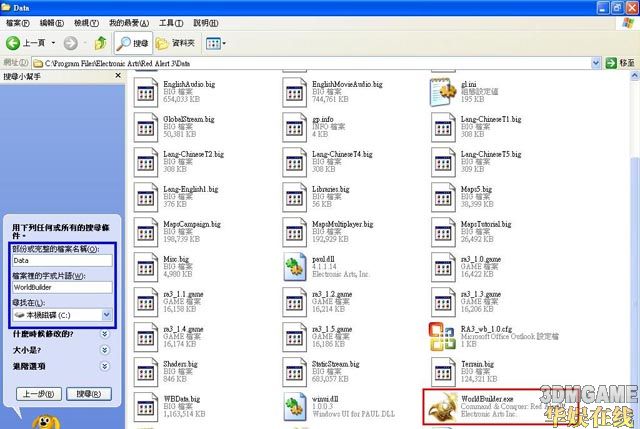
Task: Select the Shaders.big file icon
Action: coord(145,372)
